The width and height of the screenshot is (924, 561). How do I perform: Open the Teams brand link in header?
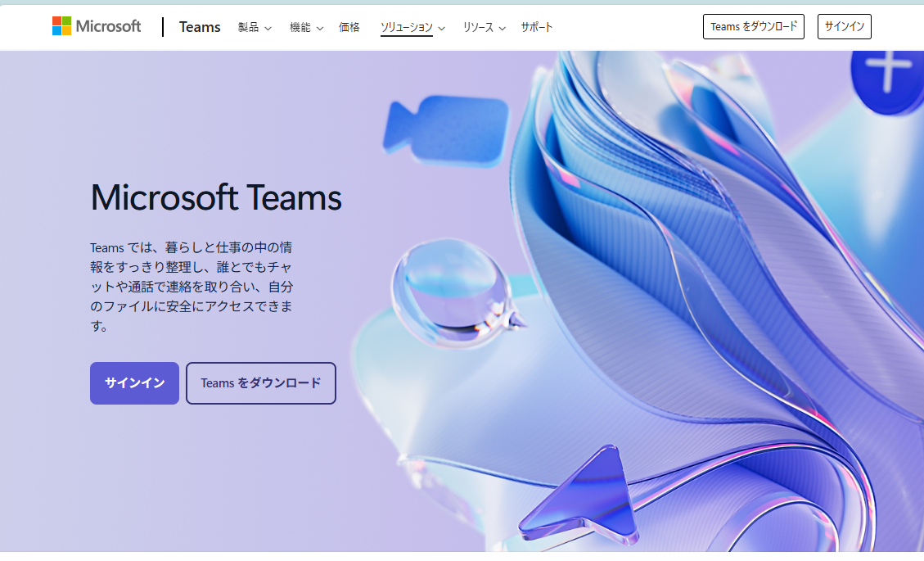tap(200, 27)
